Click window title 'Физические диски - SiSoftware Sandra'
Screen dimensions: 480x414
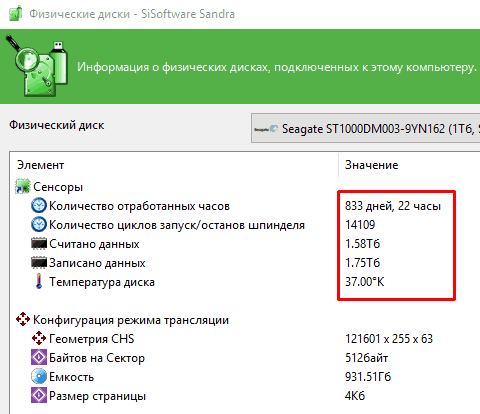[x=132, y=14]
